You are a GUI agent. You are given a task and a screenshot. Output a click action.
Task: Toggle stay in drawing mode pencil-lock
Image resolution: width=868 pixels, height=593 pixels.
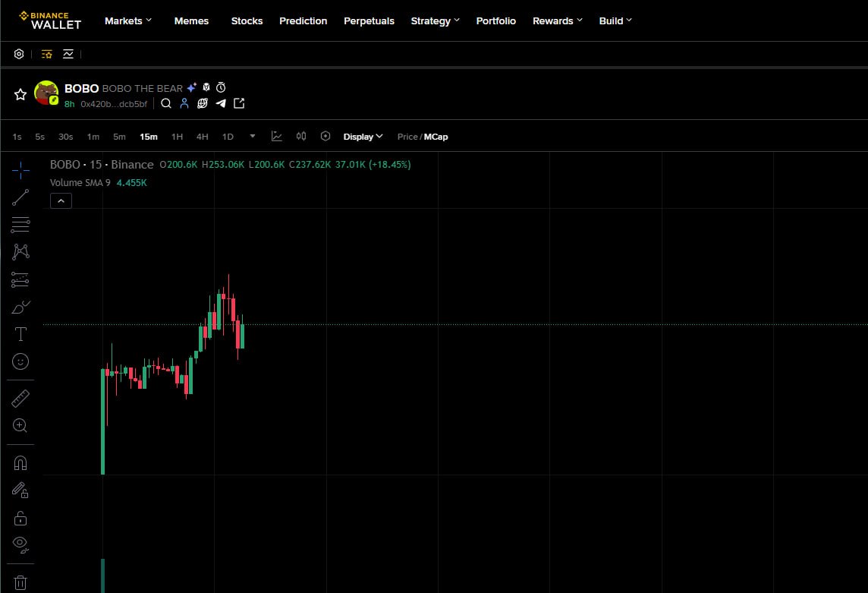click(20, 490)
